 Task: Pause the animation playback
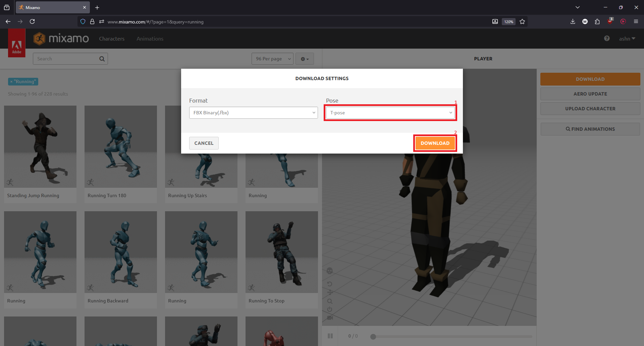[330, 336]
